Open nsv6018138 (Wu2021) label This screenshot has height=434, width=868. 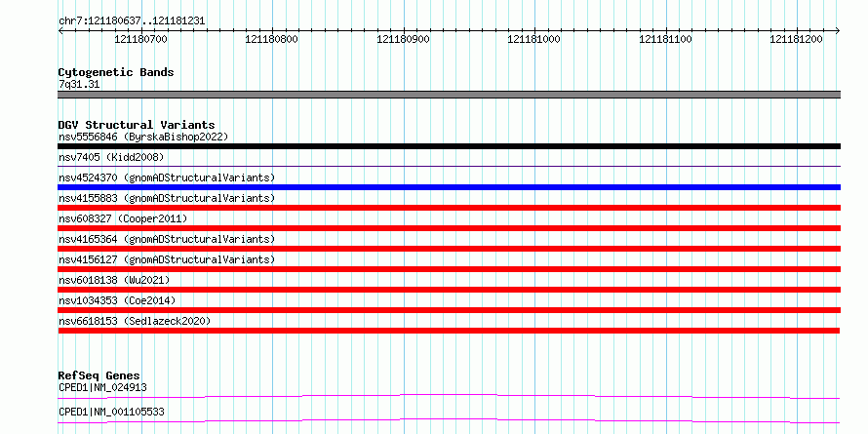[114, 280]
